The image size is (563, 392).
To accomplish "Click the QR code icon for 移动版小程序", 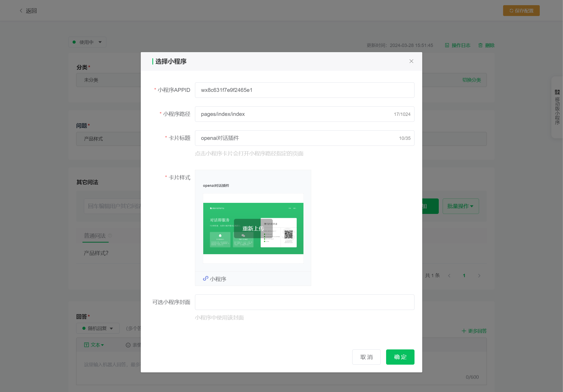I will 557,92.
